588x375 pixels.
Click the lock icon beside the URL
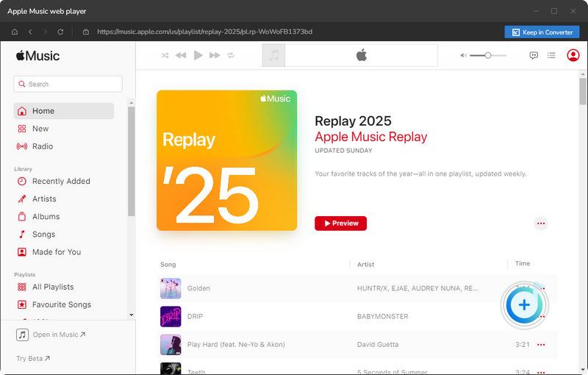click(86, 32)
